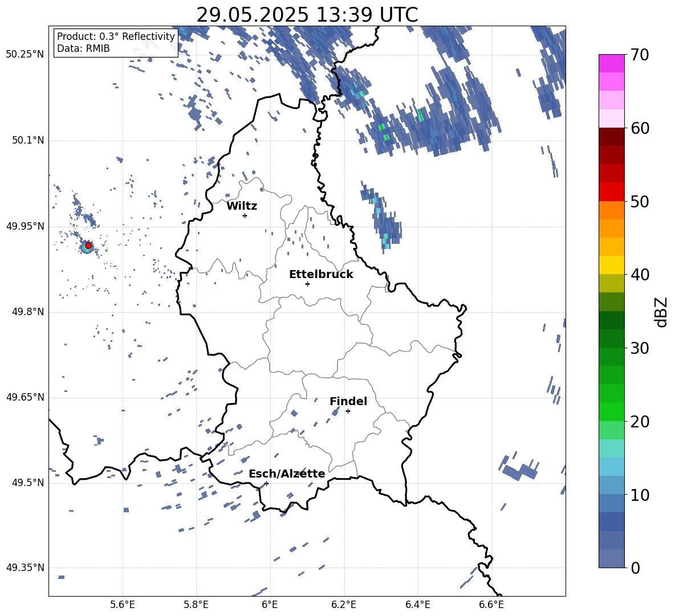The height and width of the screenshot is (616, 675).
Task: Click the red radar location dot
Action: tap(88, 246)
